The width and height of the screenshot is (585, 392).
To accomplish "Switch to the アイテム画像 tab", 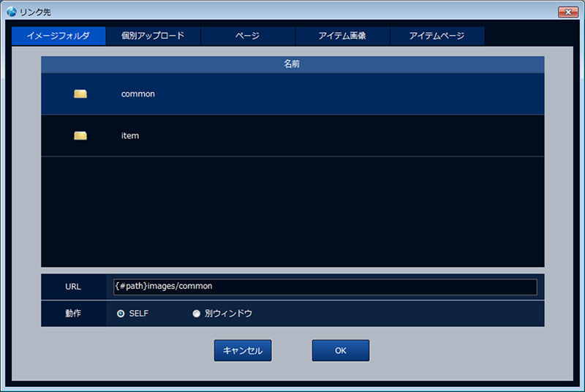I will point(342,36).
